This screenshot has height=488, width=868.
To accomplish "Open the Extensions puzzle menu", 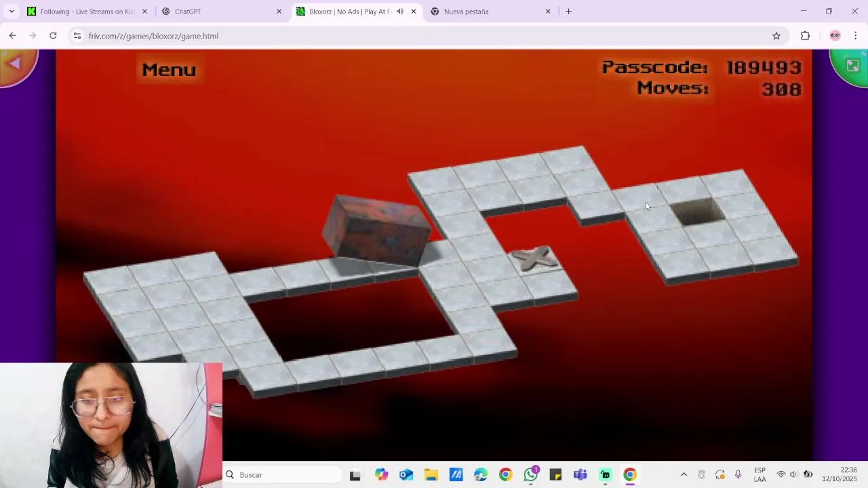I will point(805,36).
